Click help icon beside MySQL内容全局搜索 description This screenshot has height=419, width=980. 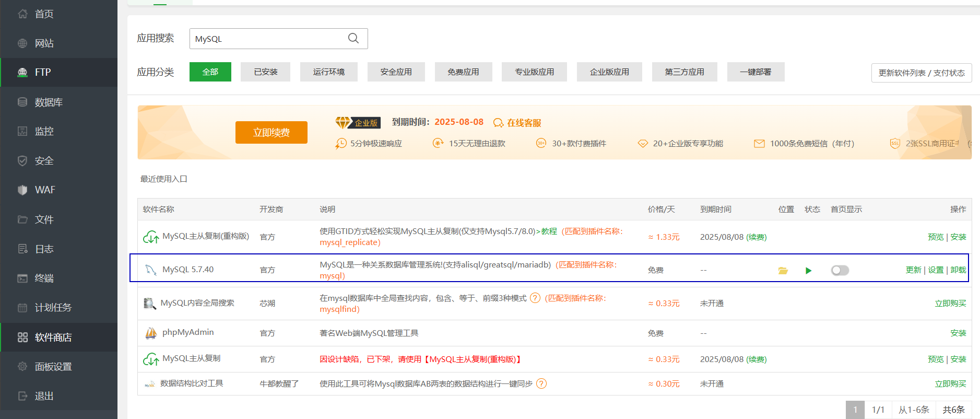coord(535,298)
